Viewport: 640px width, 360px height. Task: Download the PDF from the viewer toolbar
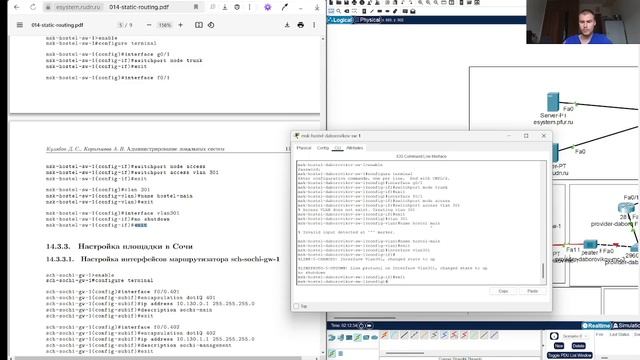(287, 25)
